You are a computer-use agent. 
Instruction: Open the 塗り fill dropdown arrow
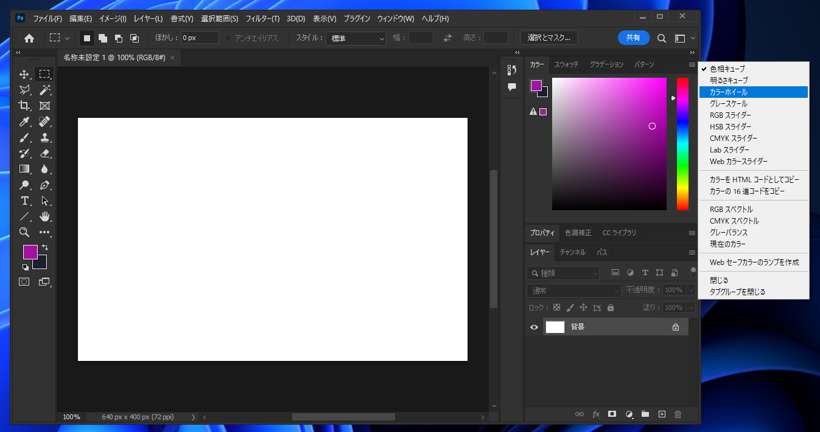point(691,308)
